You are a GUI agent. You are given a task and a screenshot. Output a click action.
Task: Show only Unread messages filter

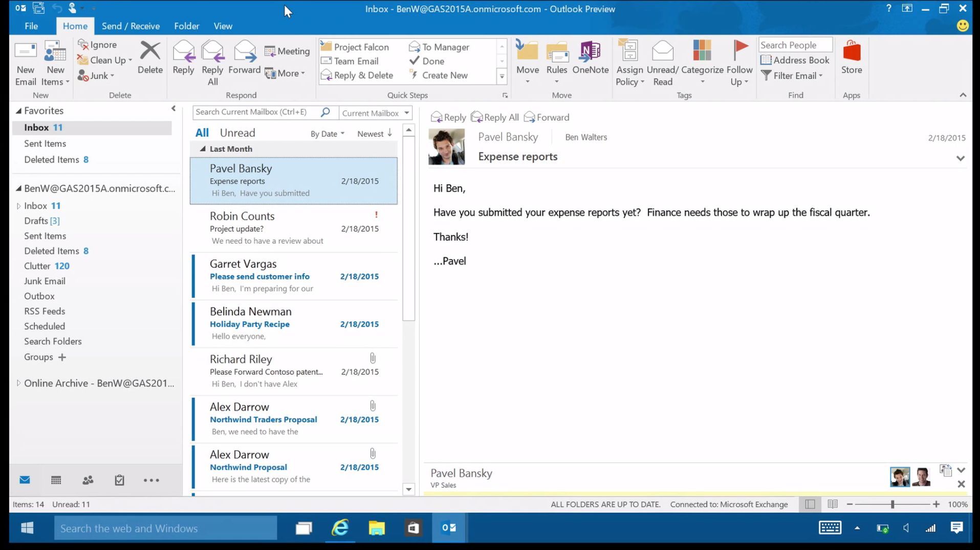[237, 133]
